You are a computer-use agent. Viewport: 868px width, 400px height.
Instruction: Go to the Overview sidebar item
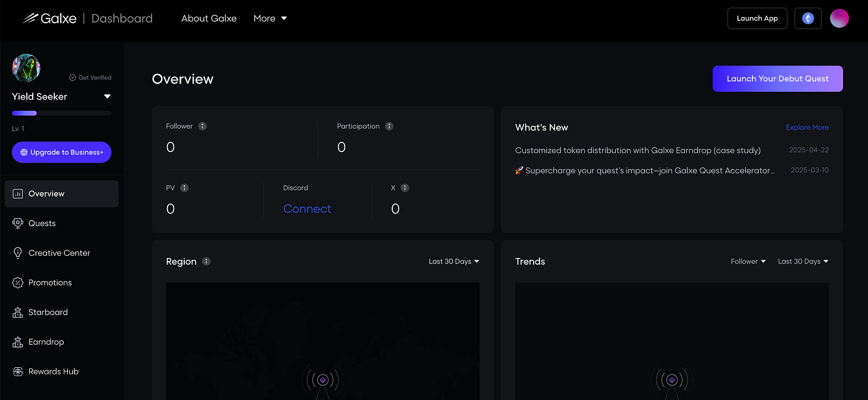click(61, 194)
